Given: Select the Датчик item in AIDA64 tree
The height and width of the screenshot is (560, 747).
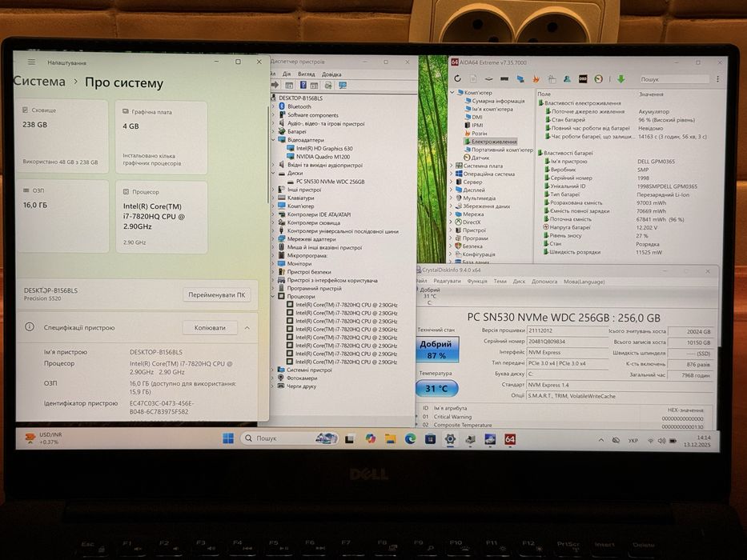Looking at the screenshot, I should point(476,158).
